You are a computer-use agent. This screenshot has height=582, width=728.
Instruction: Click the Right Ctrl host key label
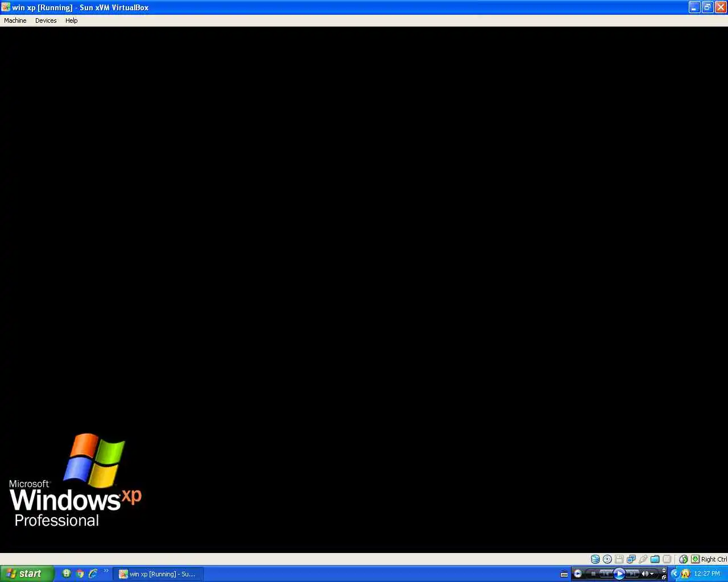(714, 559)
